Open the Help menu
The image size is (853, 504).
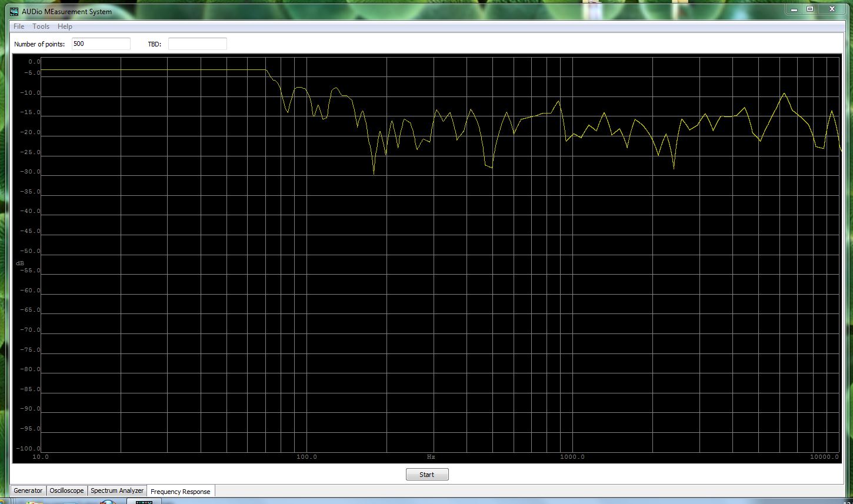point(65,26)
